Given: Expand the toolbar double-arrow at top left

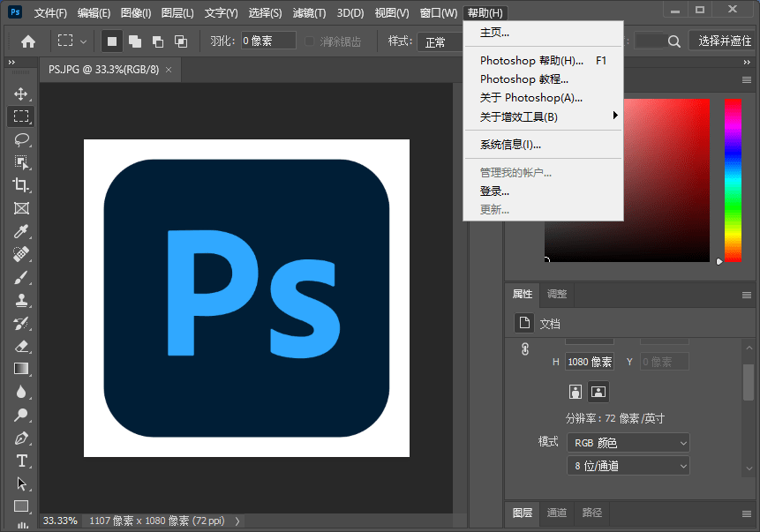Looking at the screenshot, I should [x=11, y=62].
